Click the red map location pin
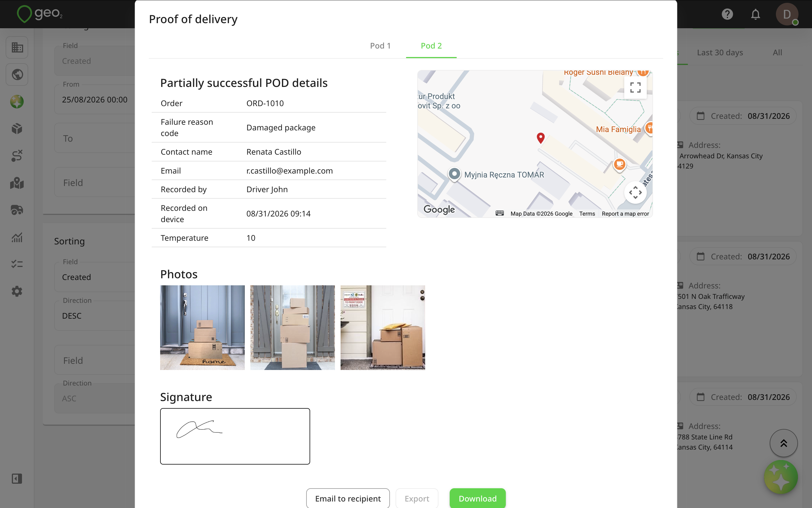The width and height of the screenshot is (812, 508). (540, 138)
